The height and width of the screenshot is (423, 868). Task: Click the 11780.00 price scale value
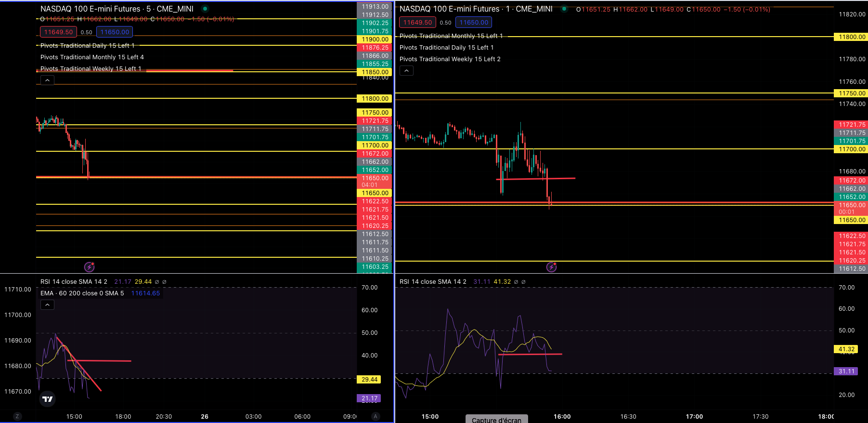[x=852, y=59]
